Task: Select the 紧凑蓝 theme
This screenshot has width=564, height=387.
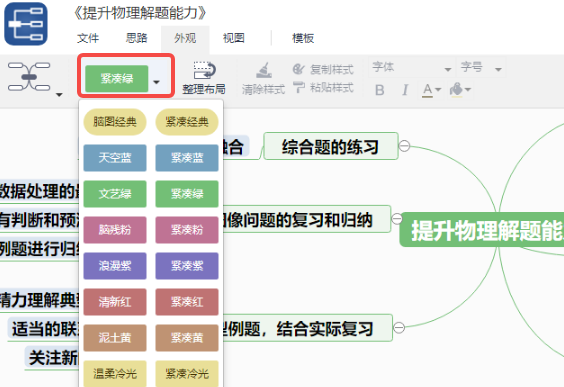Action: pyautogui.click(x=187, y=158)
